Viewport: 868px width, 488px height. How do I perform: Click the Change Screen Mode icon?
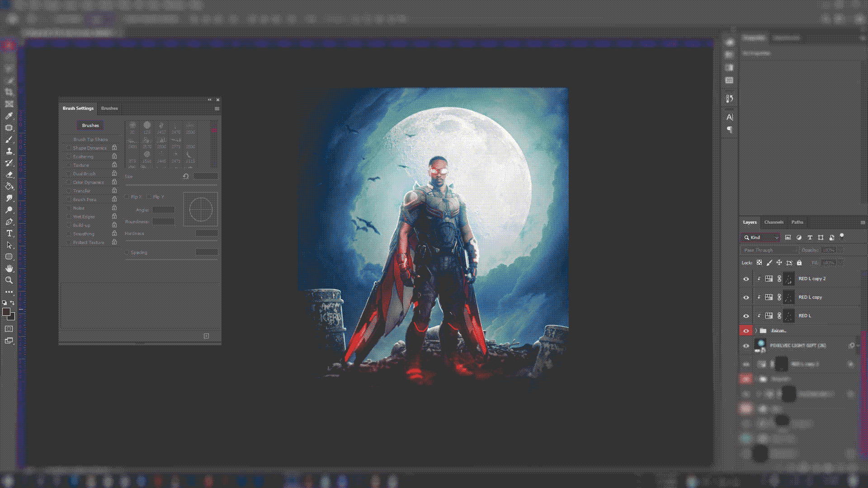point(9,341)
